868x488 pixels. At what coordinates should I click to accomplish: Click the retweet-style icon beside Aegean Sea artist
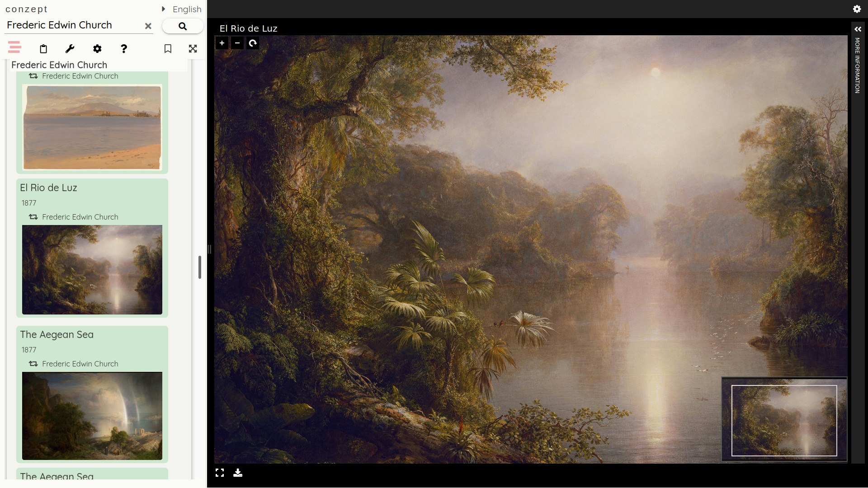tap(33, 364)
